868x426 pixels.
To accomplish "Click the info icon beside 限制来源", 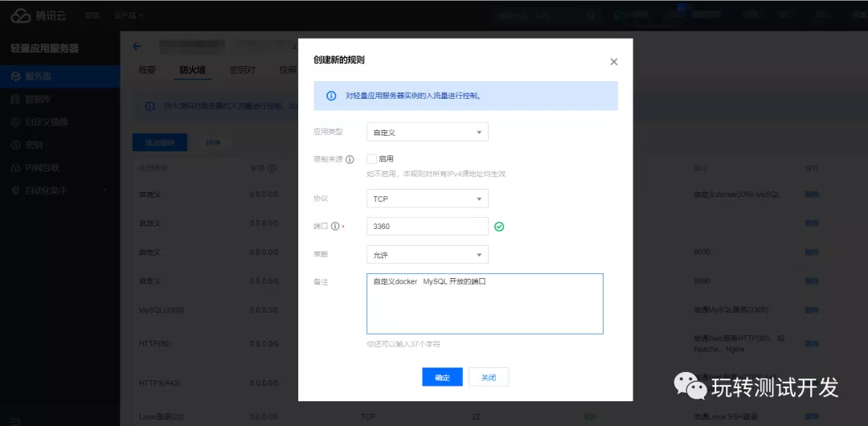I will [x=350, y=159].
